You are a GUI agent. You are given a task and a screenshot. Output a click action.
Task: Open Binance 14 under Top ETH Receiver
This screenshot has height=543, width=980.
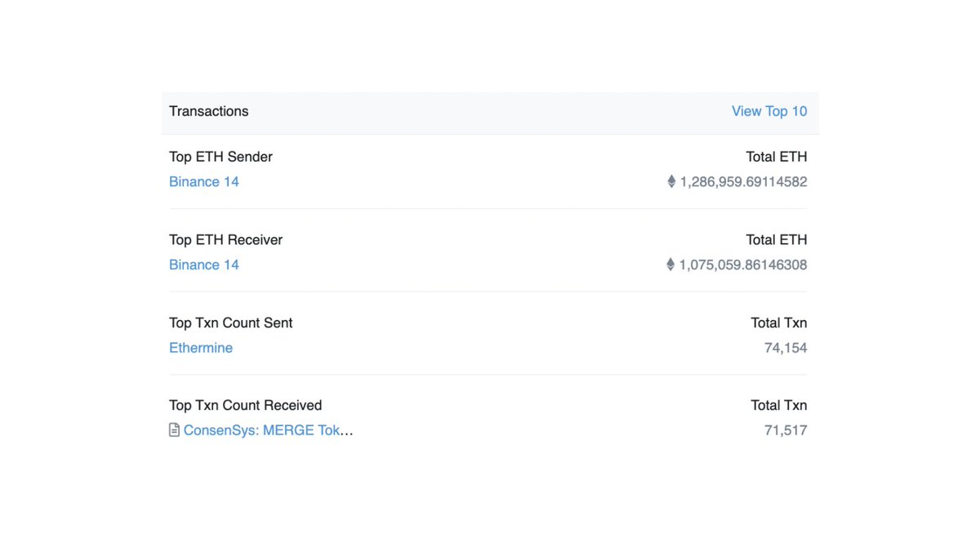coord(204,265)
